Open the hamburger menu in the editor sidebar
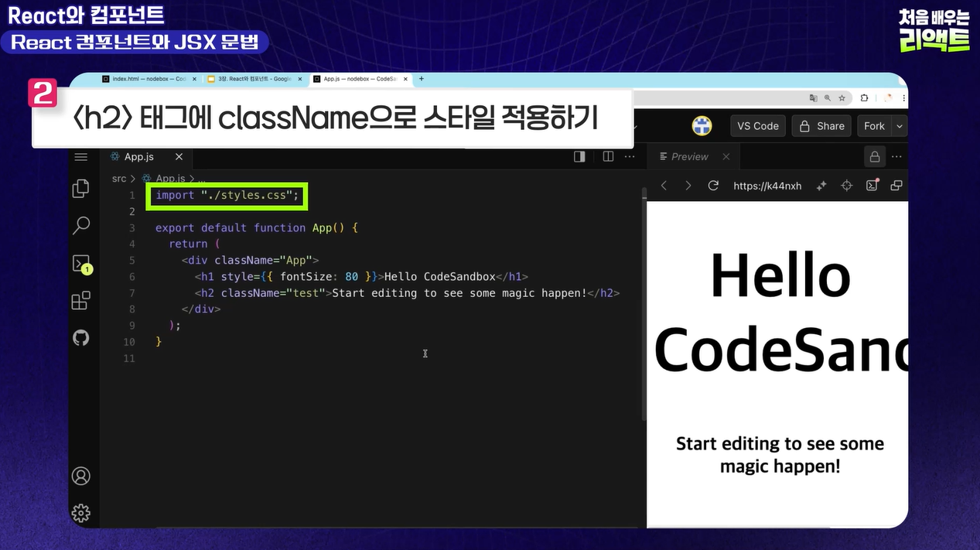The height and width of the screenshot is (550, 980). (x=81, y=157)
